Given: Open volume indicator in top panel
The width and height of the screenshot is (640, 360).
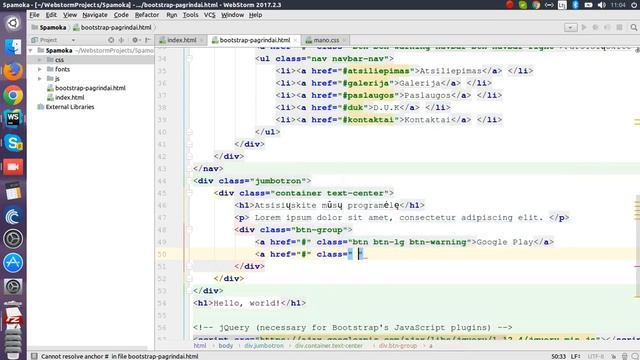Looking at the screenshot, I should pos(601,5).
